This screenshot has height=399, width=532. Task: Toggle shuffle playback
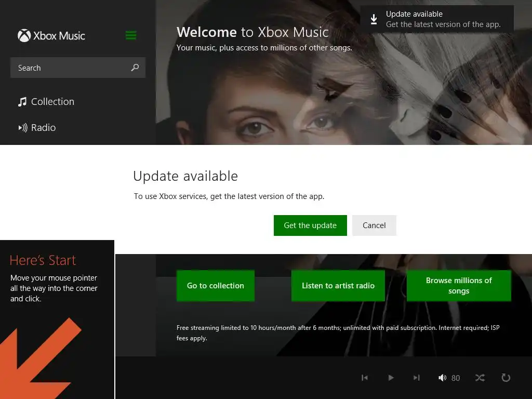tap(480, 378)
